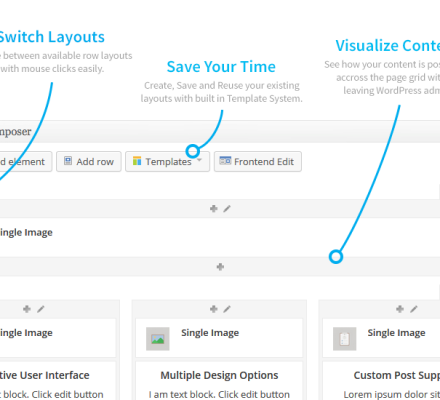The width and height of the screenshot is (440, 400).
Task: Click the plus icon atop the left column
Action: click(x=27, y=309)
